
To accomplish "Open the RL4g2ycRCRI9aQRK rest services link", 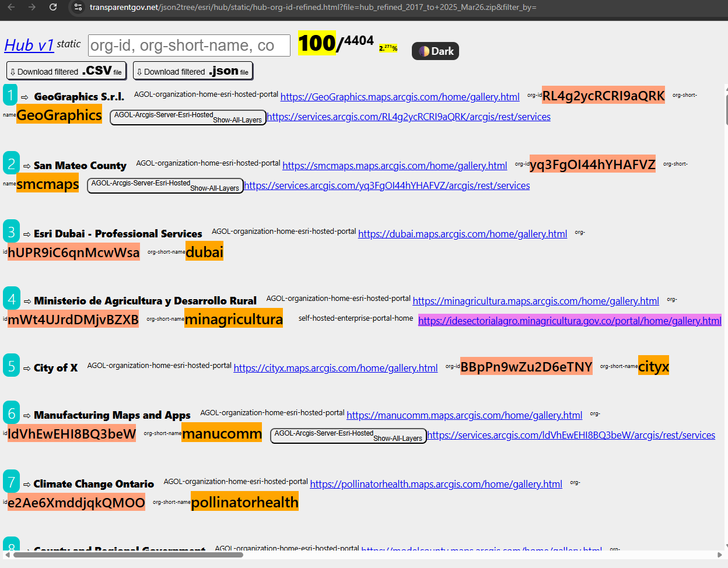I will (x=409, y=117).
